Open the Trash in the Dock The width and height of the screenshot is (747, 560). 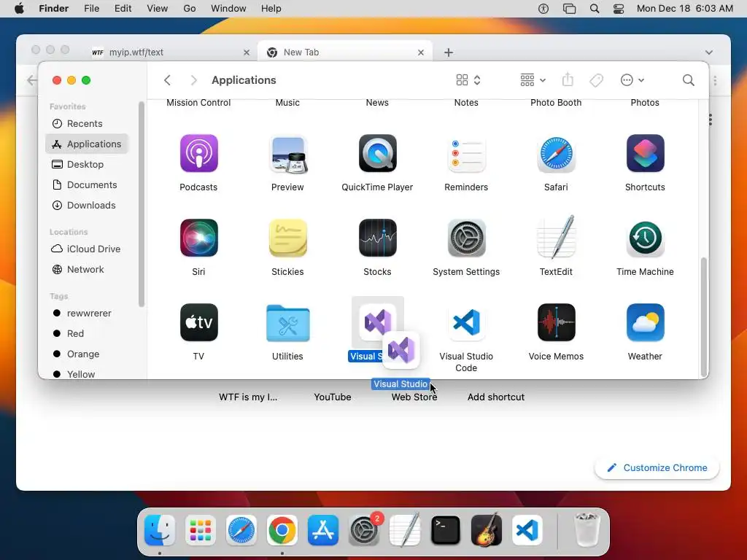click(587, 530)
